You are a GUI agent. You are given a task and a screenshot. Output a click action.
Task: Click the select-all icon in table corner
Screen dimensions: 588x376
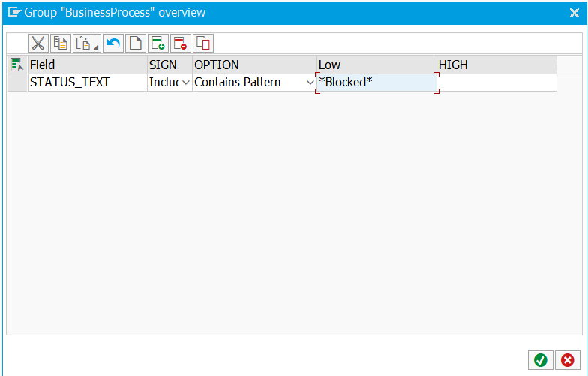[x=16, y=65]
